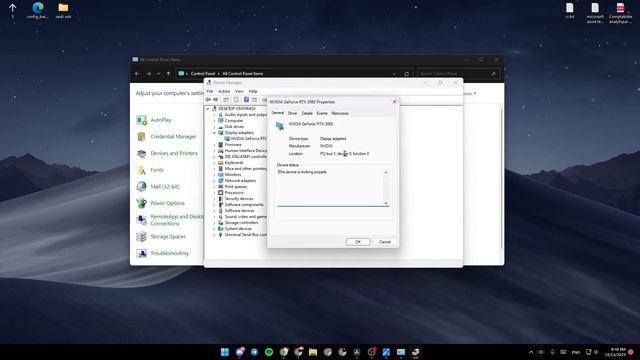This screenshot has height=360, width=640.
Task: Open the Fonts folder icon
Action: 142,170
